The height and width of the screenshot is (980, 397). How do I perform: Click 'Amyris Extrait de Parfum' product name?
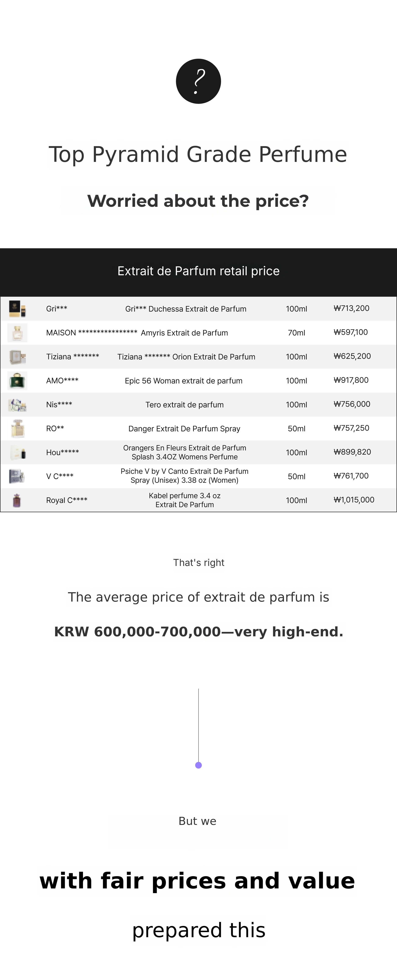pos(184,333)
